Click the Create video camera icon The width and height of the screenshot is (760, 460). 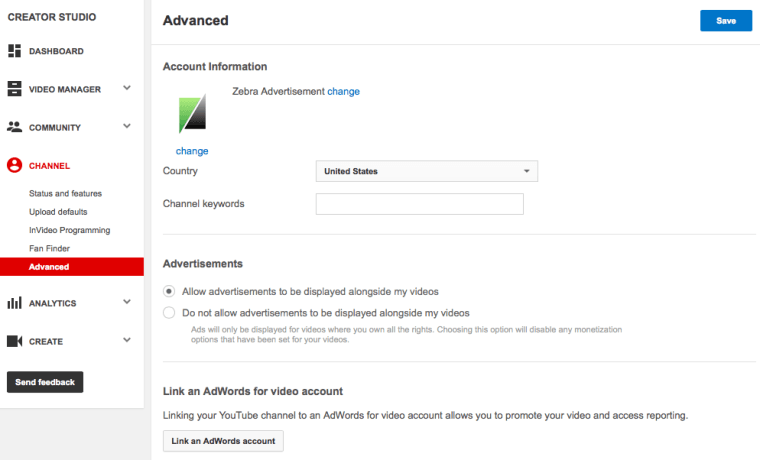15,341
